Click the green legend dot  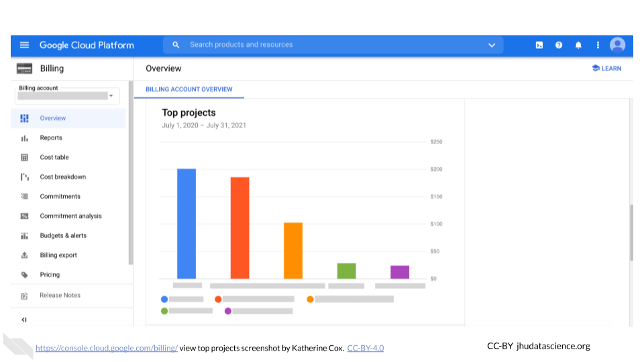(164, 311)
